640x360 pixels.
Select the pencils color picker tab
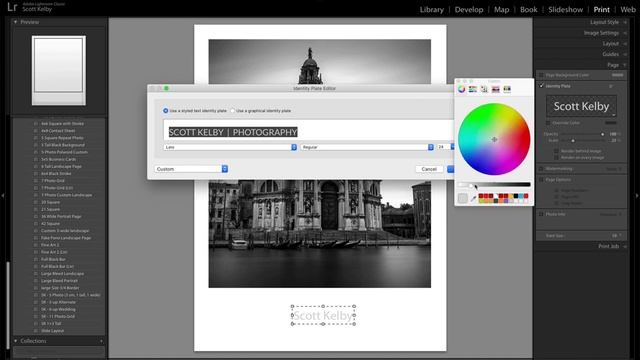[507, 89]
